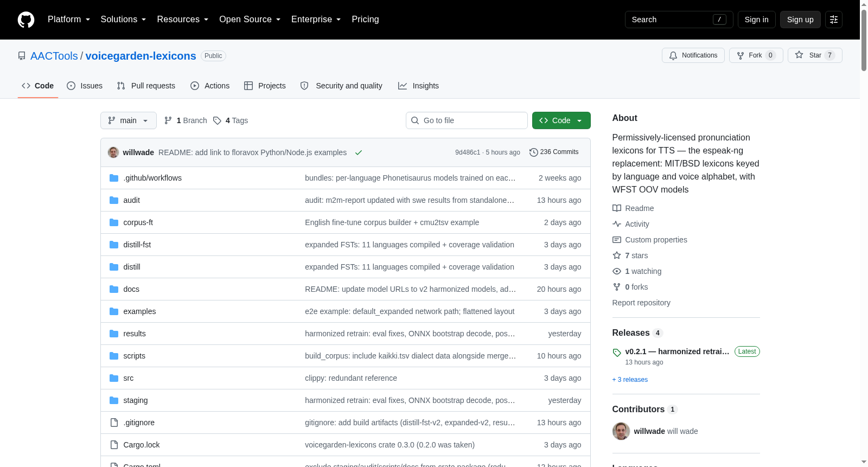Switch to the Security and quality tab
868x467 pixels.
click(341, 86)
